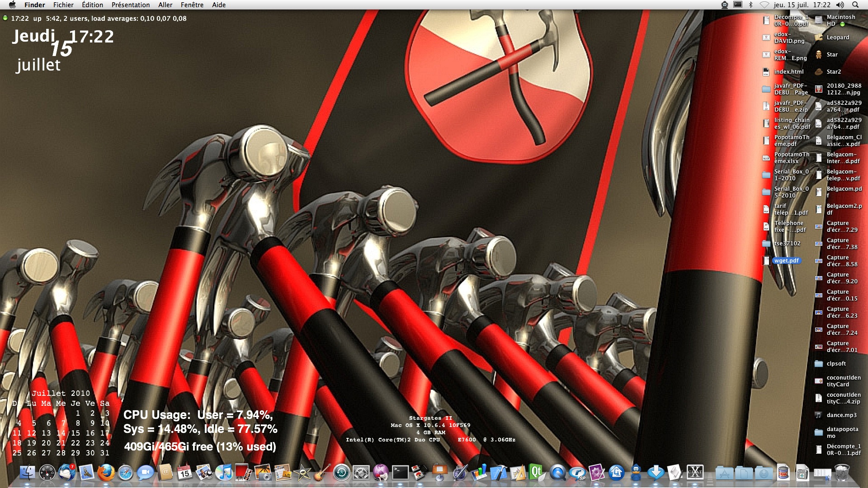Open the Fenêtre menu

[192, 5]
